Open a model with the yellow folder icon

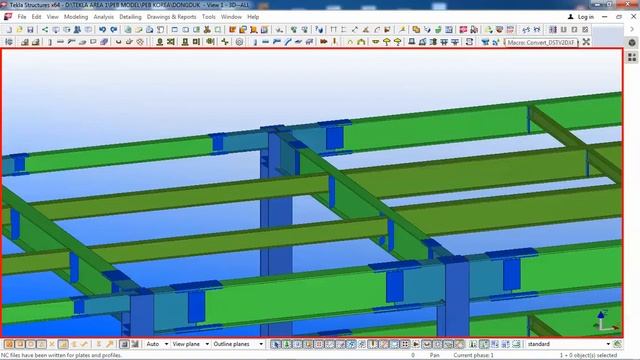pyautogui.click(x=19, y=30)
